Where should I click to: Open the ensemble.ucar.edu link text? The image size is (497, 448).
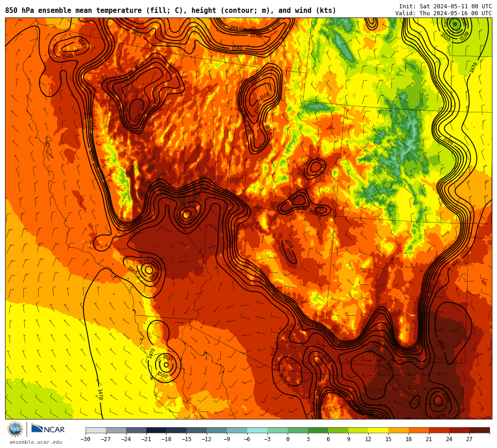click(36, 442)
